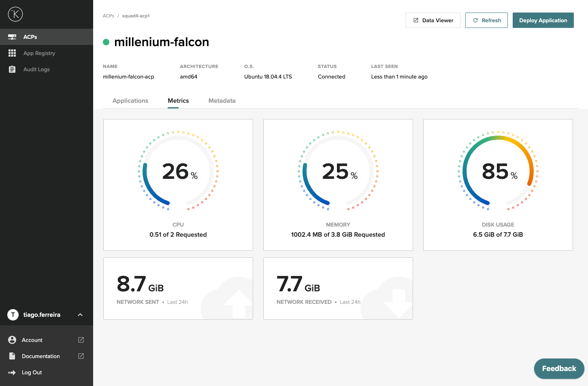The image size is (588, 386).
Task: Open the Account external link icon
Action: click(x=81, y=340)
